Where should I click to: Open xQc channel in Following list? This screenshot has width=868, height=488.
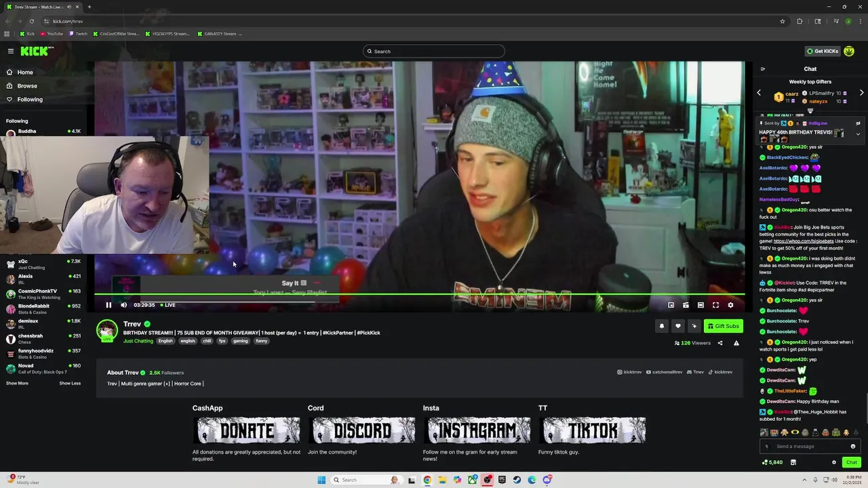(x=43, y=264)
